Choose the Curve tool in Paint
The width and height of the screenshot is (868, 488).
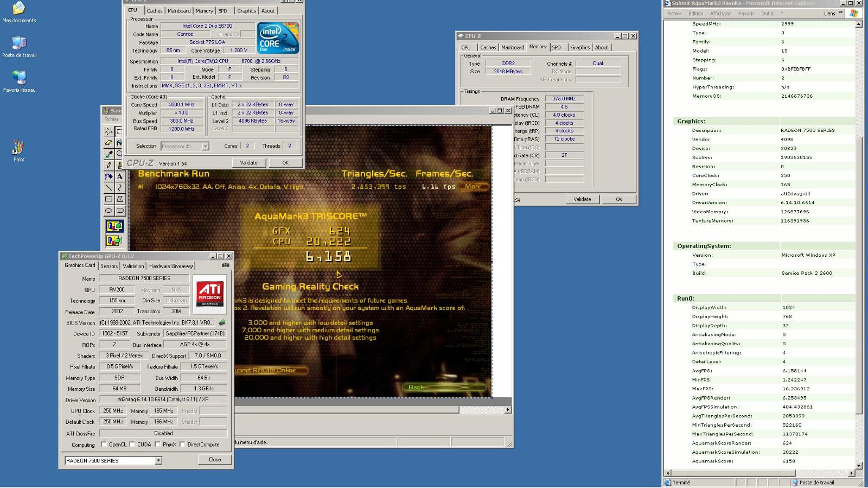click(120, 188)
